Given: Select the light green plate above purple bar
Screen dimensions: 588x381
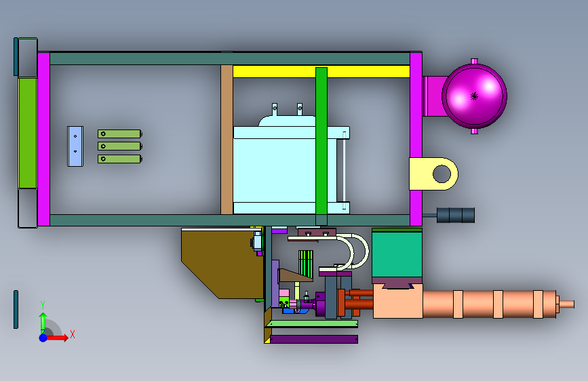Looking at the screenshot, I should [x=311, y=323].
